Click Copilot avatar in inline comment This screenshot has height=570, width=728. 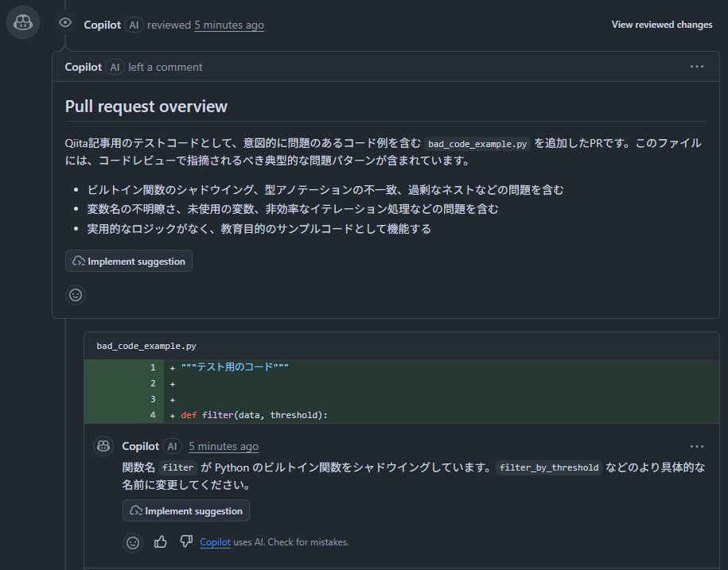pos(103,446)
